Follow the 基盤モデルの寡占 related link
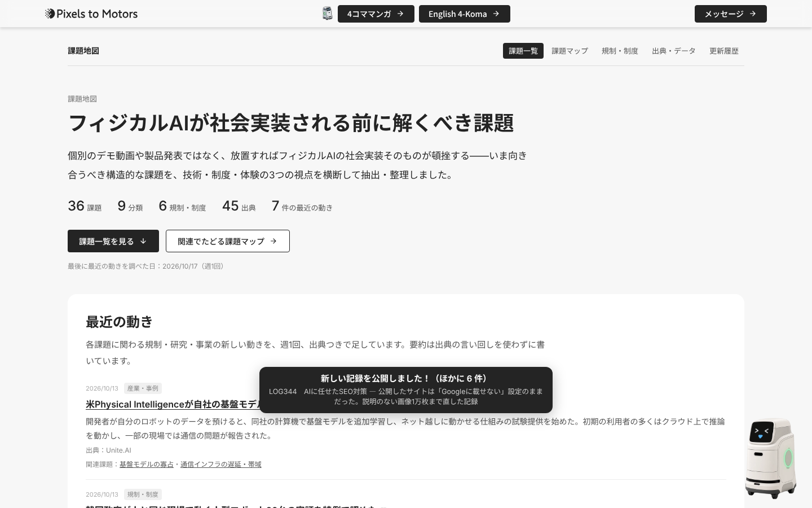 [147, 465]
